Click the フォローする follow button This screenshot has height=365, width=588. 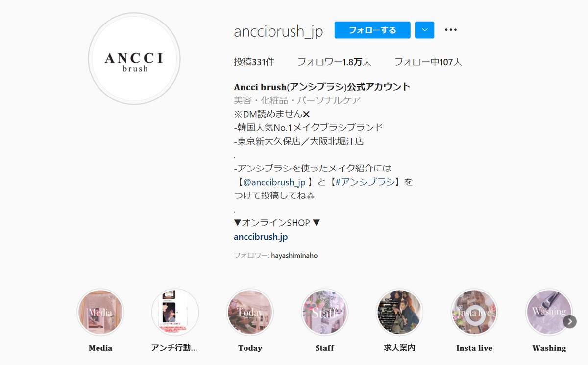point(372,30)
